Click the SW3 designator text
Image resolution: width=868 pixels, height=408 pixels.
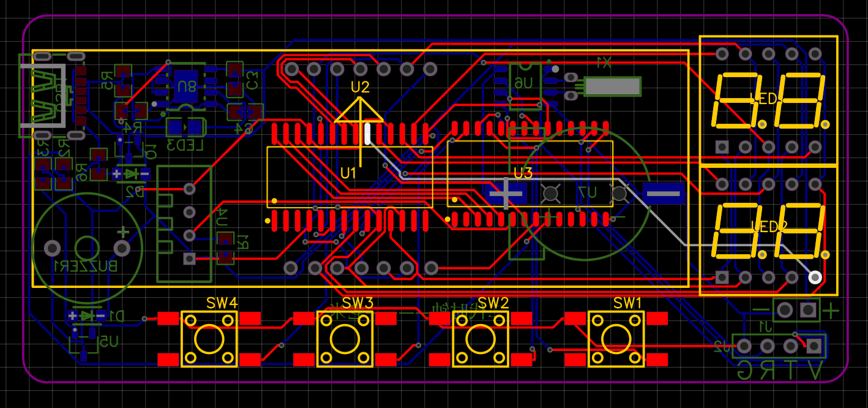pyautogui.click(x=357, y=303)
